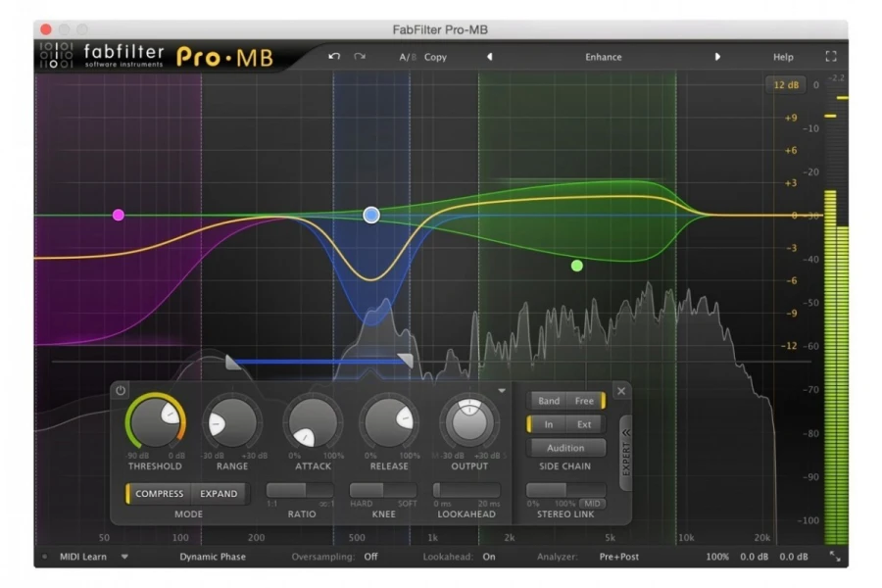882x588 pixels.
Task: Click the Knee slider
Action: coord(383,490)
